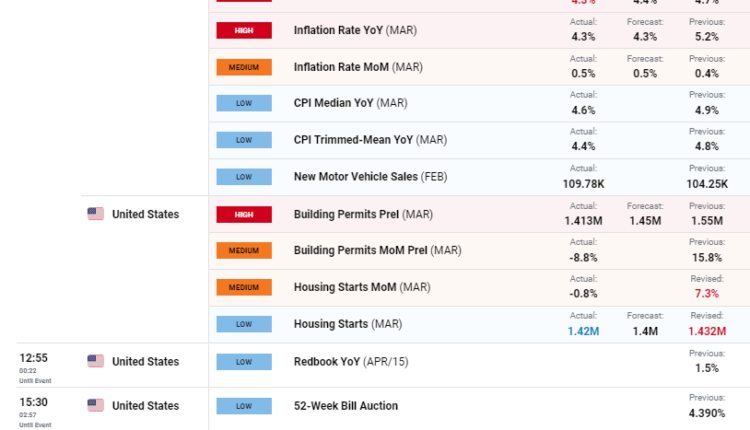This screenshot has width=750, height=430.
Task: Click the LOW badge for CPI Median YoY
Action: pos(244,103)
